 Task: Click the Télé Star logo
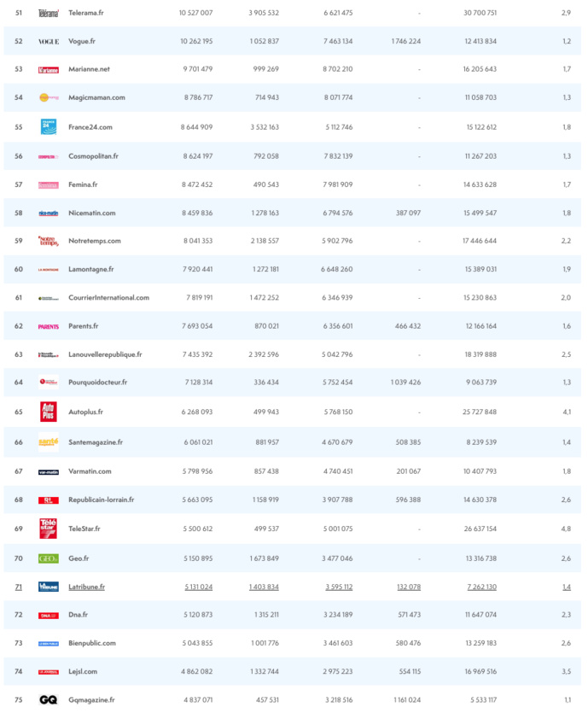(x=49, y=529)
